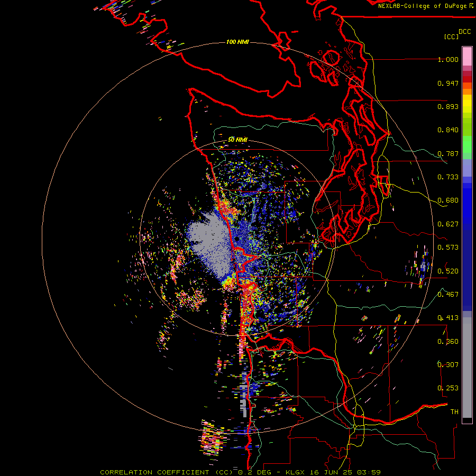Click the KLGX station identifier in the caption
476x476 pixels.
tap(295, 472)
